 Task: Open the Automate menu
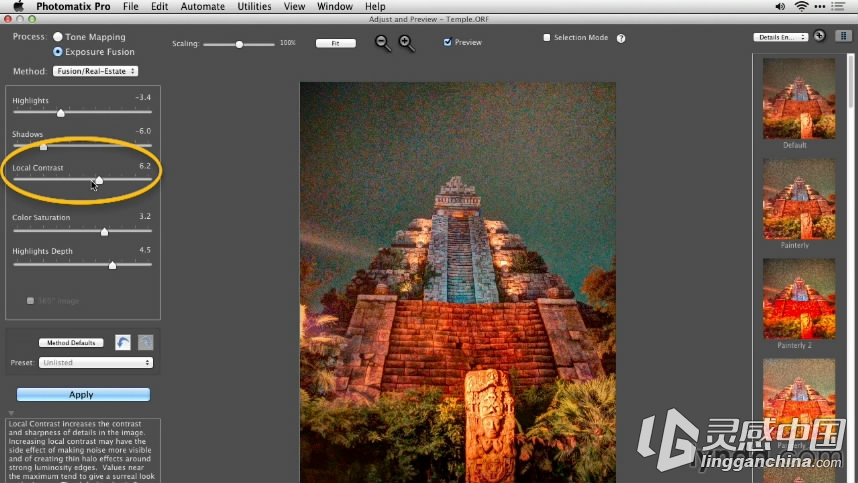(x=202, y=6)
